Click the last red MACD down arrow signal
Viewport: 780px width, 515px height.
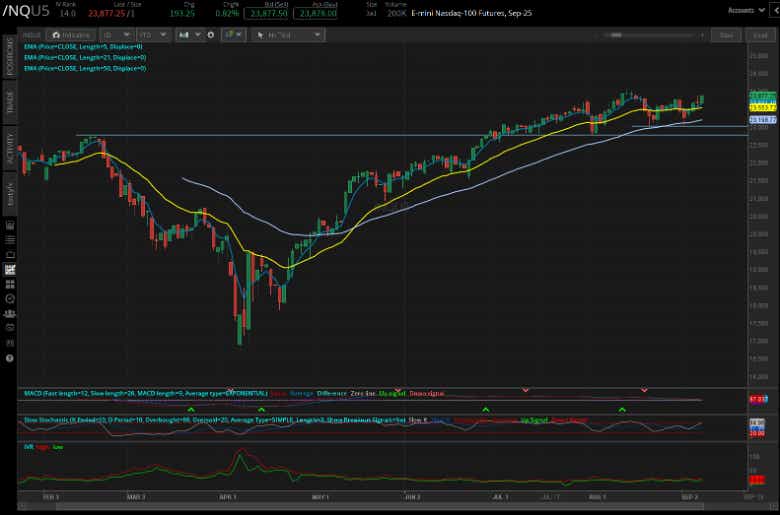(x=644, y=390)
